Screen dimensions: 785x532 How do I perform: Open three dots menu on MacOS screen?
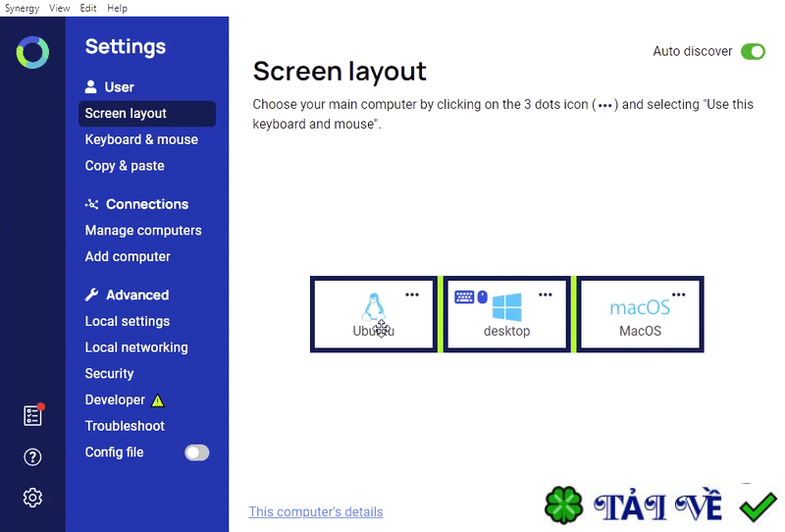pos(678,294)
